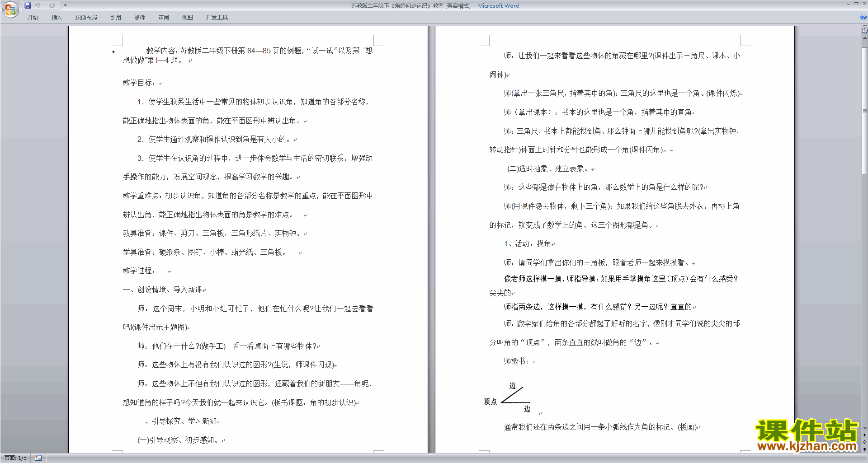The image size is (868, 463).
Task: Redo the last action
Action: (x=52, y=5)
